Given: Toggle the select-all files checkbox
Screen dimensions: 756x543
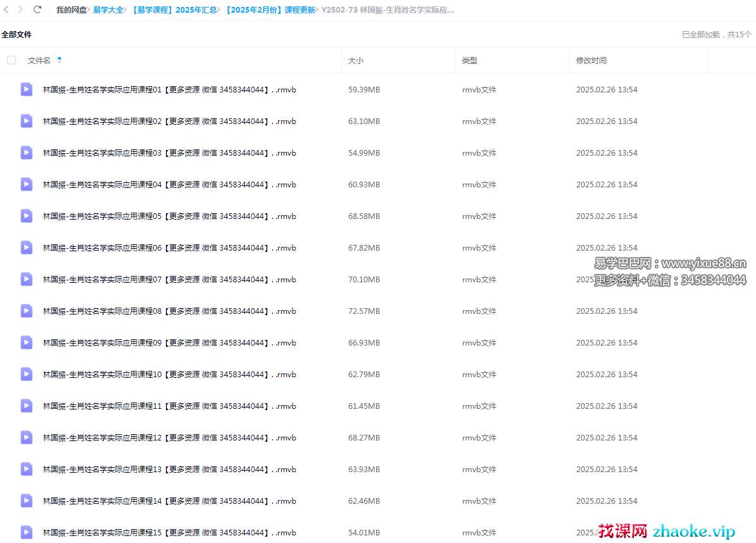Looking at the screenshot, I should [x=11, y=60].
